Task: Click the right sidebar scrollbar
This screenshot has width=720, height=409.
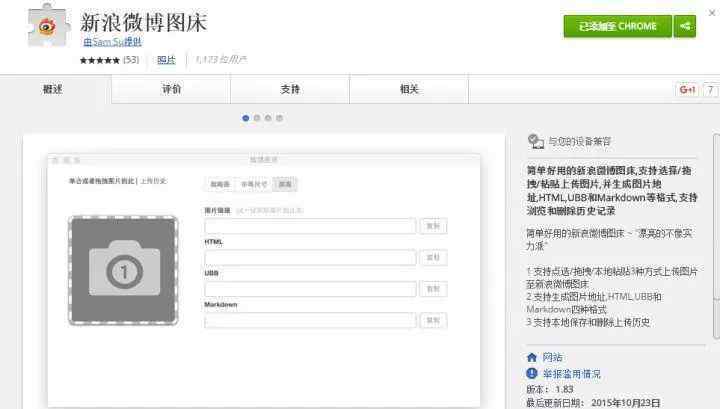Action: click(x=716, y=236)
